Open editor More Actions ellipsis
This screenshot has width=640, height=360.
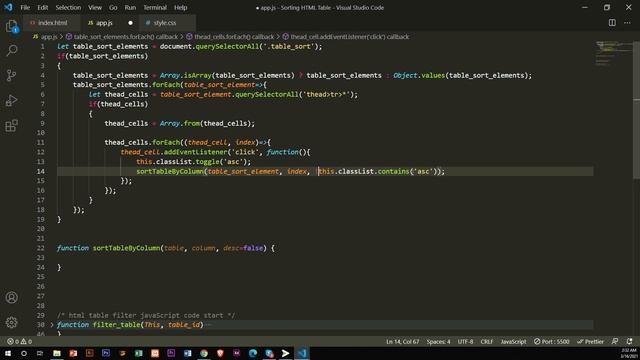click(627, 23)
